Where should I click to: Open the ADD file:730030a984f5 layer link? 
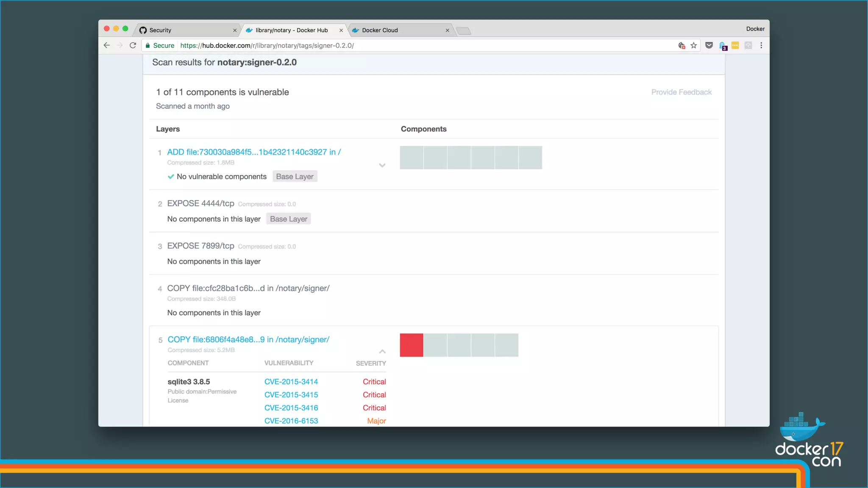[254, 152]
